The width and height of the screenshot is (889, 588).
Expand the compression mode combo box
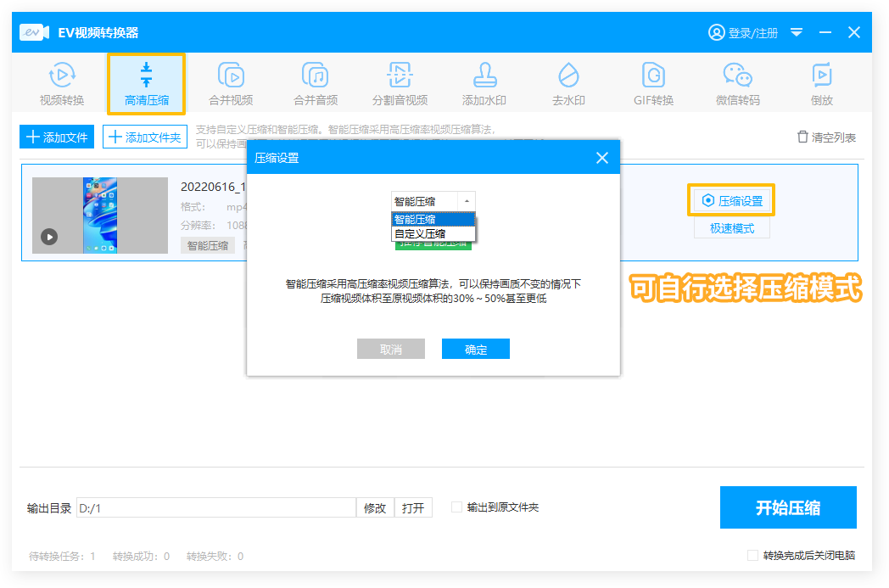click(433, 201)
